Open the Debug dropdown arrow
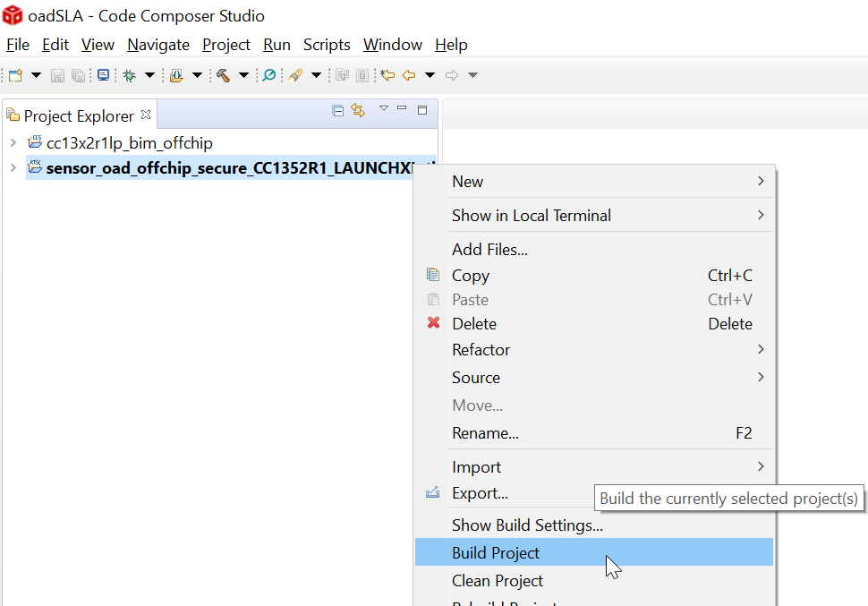This screenshot has height=606, width=868. [149, 76]
